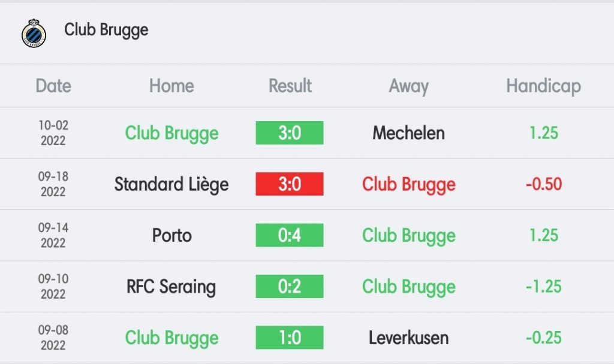The width and height of the screenshot is (614, 364).
Task: Click the -0.50 handicap value
Action: 543,183
